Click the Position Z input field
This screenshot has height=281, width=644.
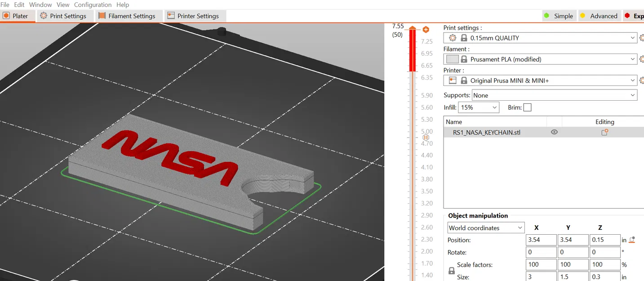point(604,240)
